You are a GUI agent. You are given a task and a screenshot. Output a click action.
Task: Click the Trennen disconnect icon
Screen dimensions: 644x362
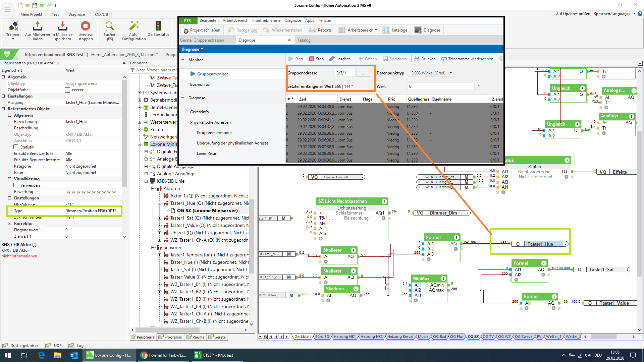coord(13,26)
